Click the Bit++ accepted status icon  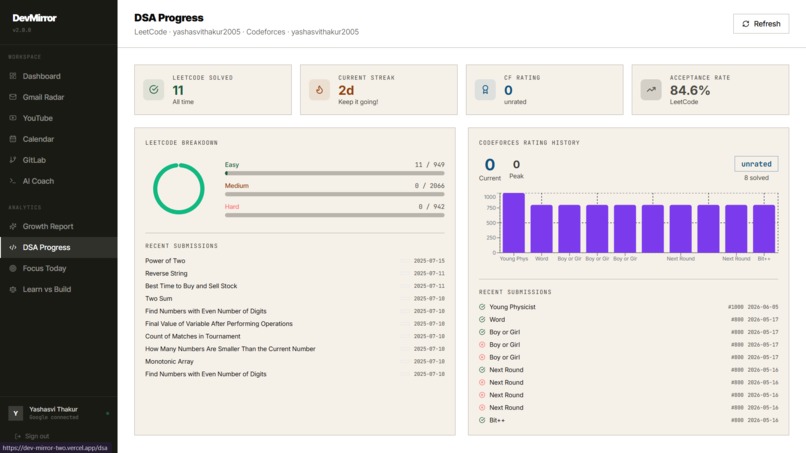482,420
